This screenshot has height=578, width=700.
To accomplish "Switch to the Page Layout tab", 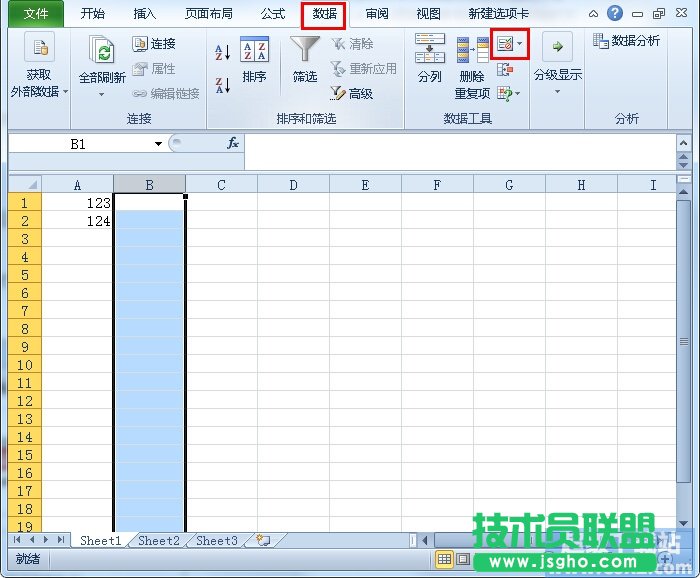I will (x=209, y=14).
